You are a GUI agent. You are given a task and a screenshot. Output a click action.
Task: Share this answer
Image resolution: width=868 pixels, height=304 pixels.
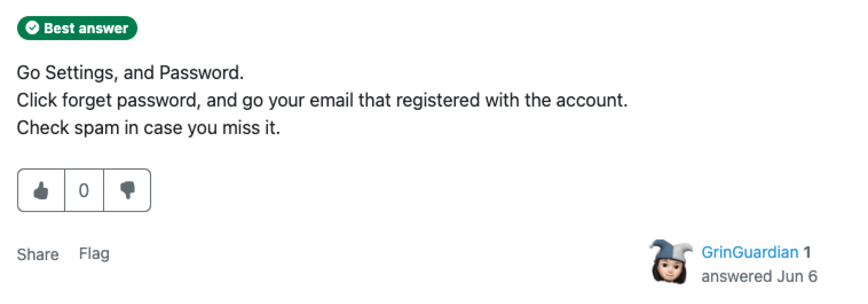pos(38,254)
